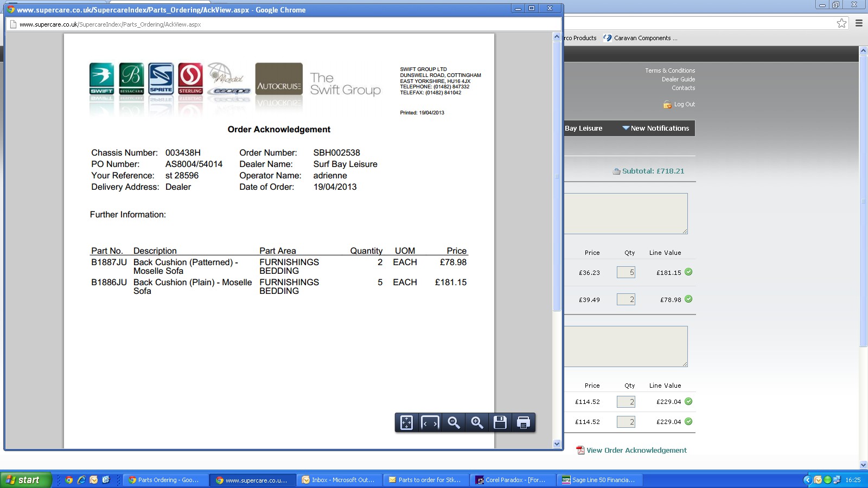Click the Bay Leisure menu item
The image size is (868, 488).
pos(584,129)
